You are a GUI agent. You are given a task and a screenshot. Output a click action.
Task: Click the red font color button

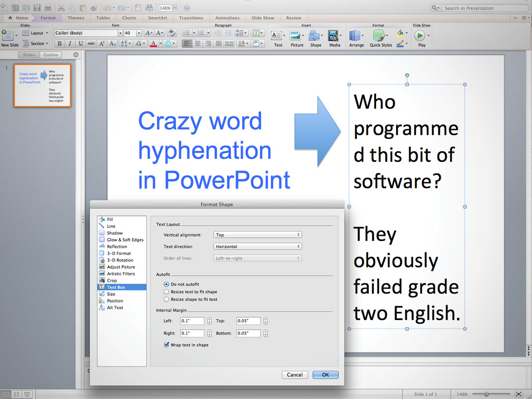point(153,43)
